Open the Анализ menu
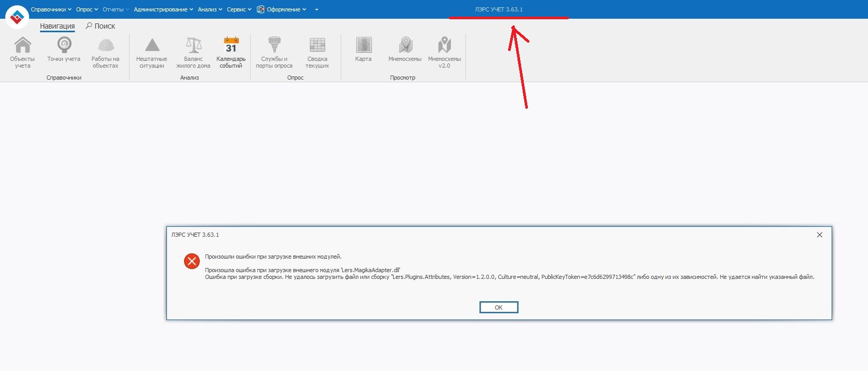The height and width of the screenshot is (371, 868). click(210, 9)
